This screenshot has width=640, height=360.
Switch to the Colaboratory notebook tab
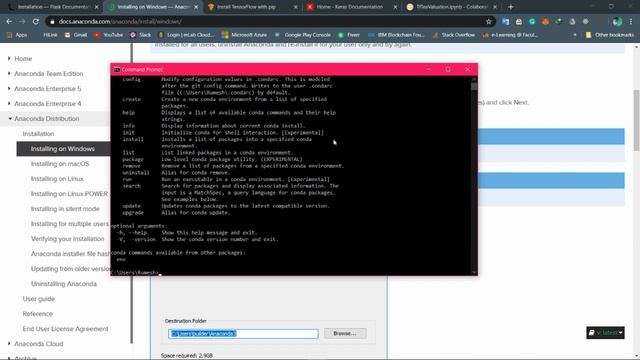pos(451,7)
